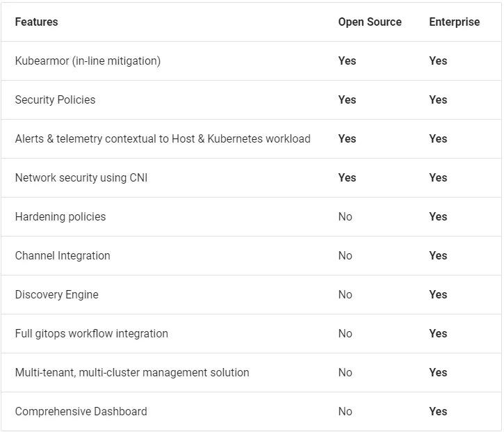Image resolution: width=504 pixels, height=432 pixels.
Task: Click the Open Source column header
Action: 370,22
